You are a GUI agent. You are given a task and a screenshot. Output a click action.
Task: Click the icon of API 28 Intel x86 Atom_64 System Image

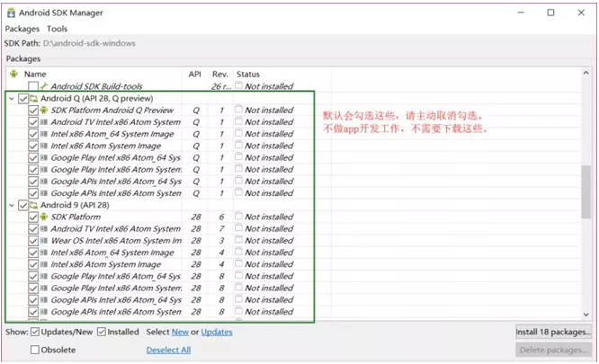tap(44, 253)
